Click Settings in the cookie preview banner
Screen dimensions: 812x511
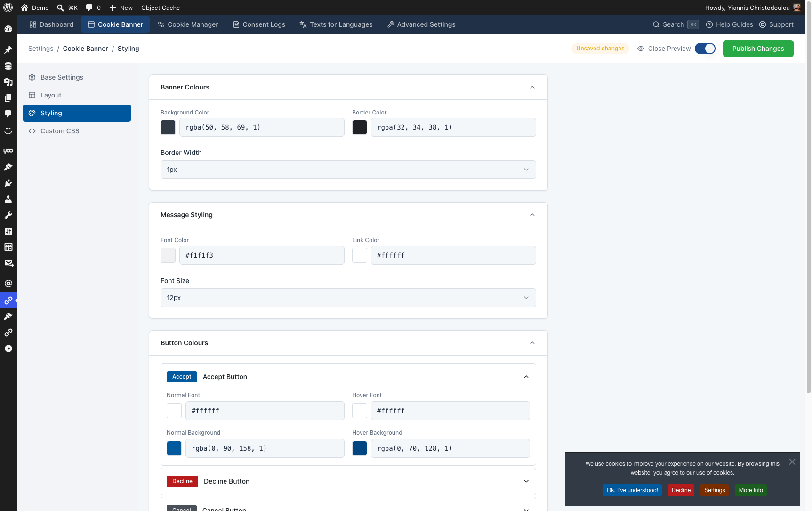click(x=715, y=490)
